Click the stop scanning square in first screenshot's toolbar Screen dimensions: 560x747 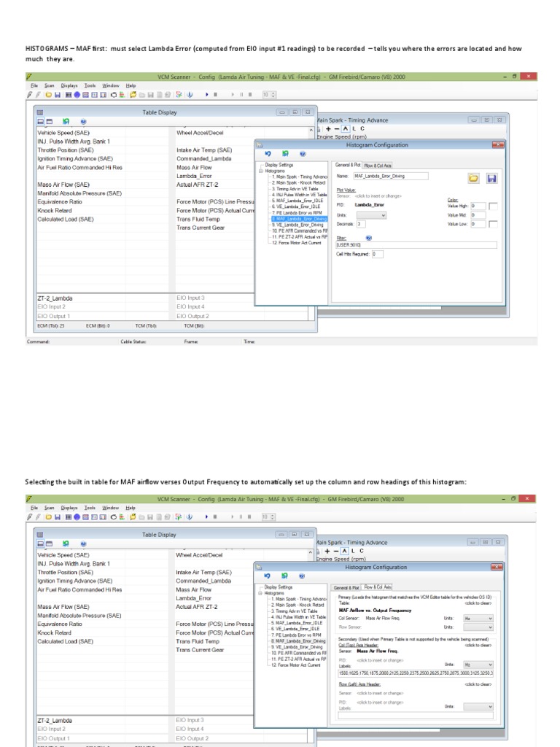[x=215, y=95]
